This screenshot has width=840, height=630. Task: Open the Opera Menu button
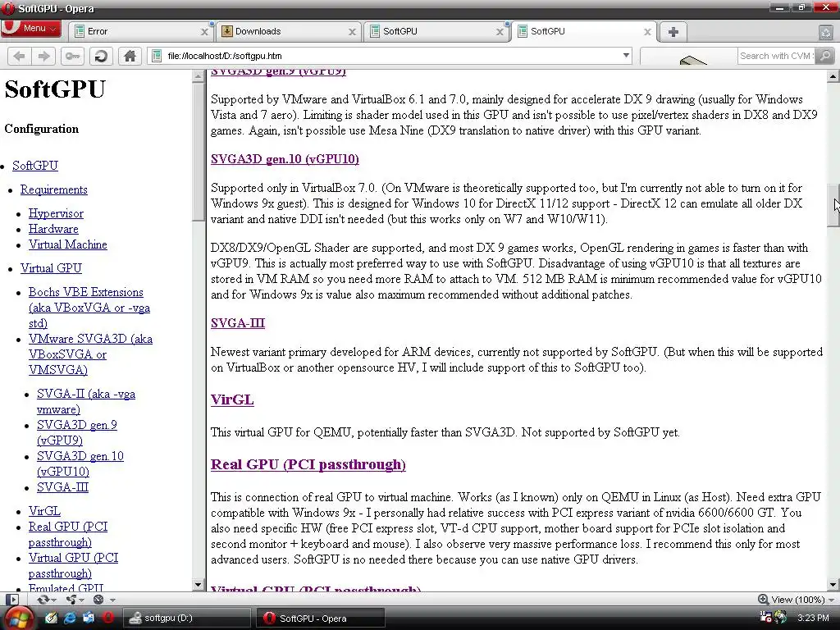30,29
